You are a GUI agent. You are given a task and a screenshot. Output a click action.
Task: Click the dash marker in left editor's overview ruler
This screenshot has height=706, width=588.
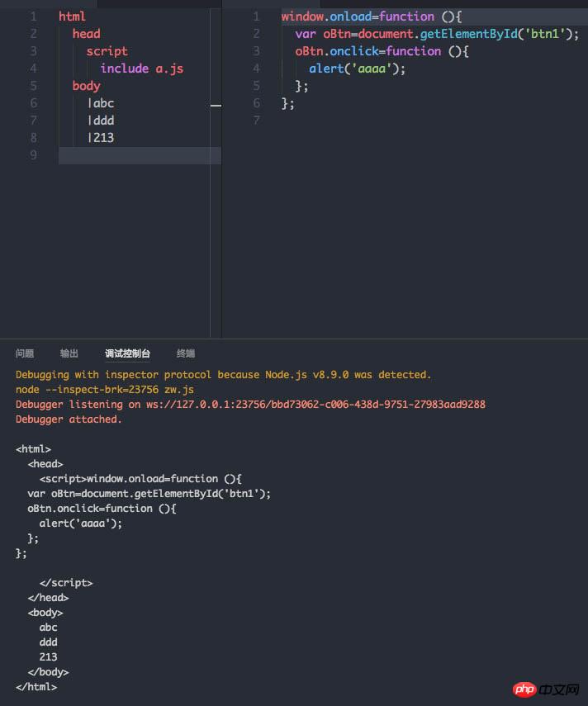216,106
